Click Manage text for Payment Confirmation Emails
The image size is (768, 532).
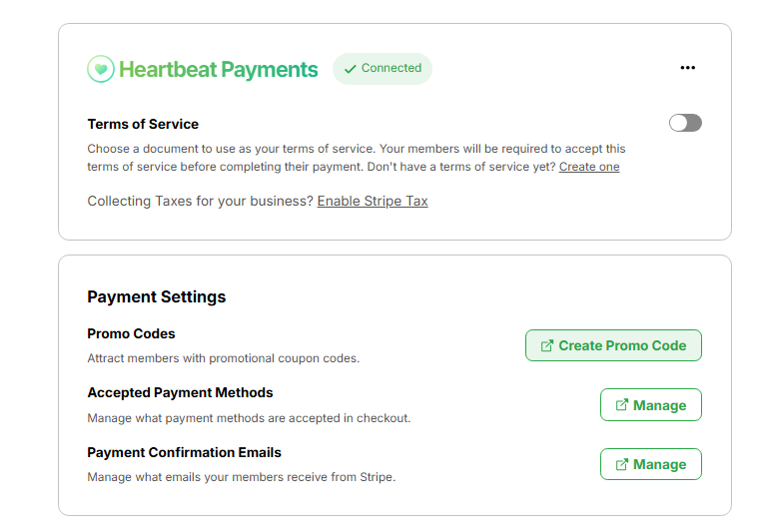coord(659,464)
